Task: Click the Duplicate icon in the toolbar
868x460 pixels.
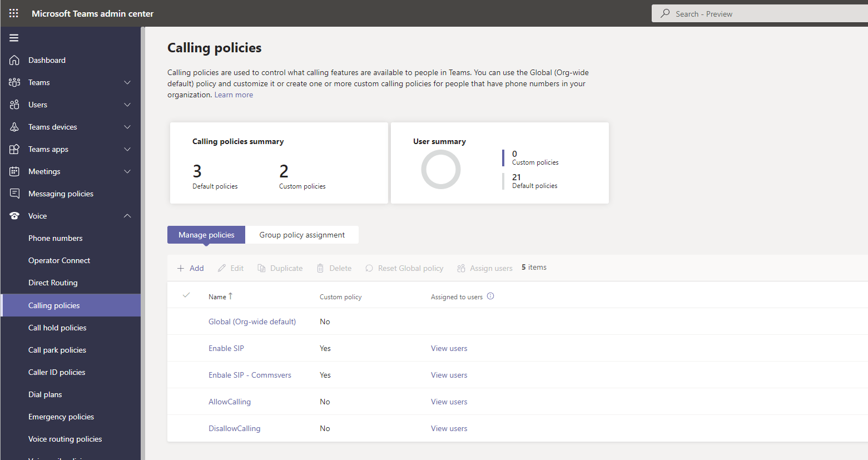Action: (261, 268)
